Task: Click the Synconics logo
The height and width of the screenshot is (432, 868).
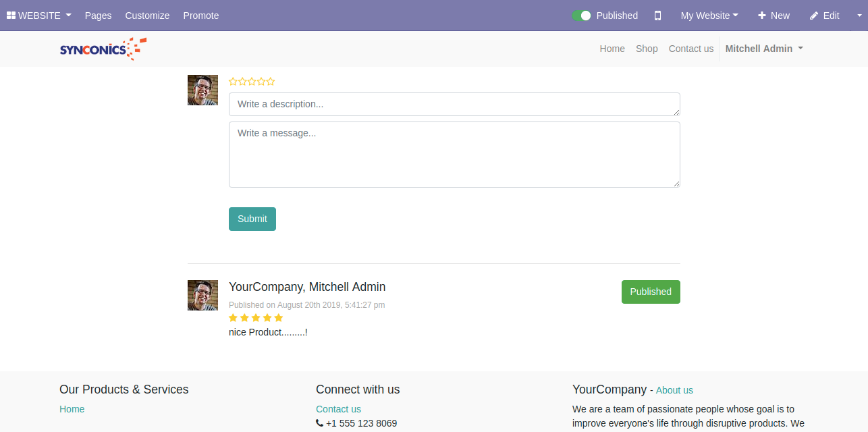Action: pos(103,49)
